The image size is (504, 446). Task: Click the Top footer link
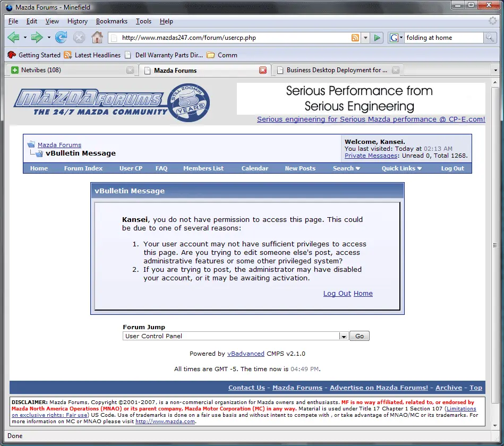click(x=476, y=388)
